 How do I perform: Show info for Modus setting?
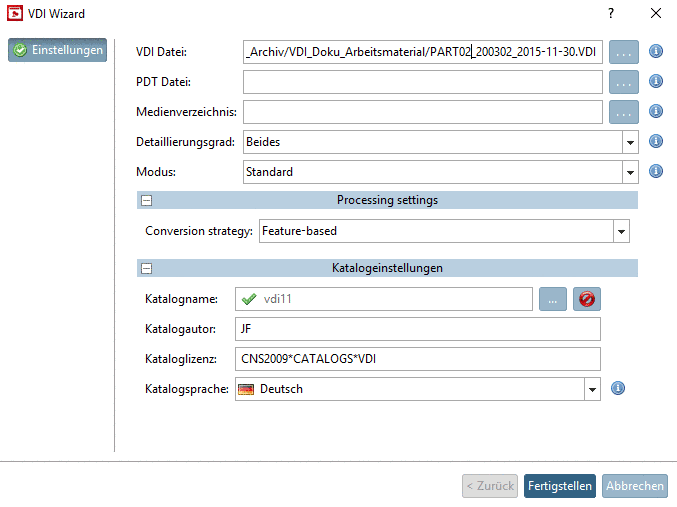click(655, 171)
